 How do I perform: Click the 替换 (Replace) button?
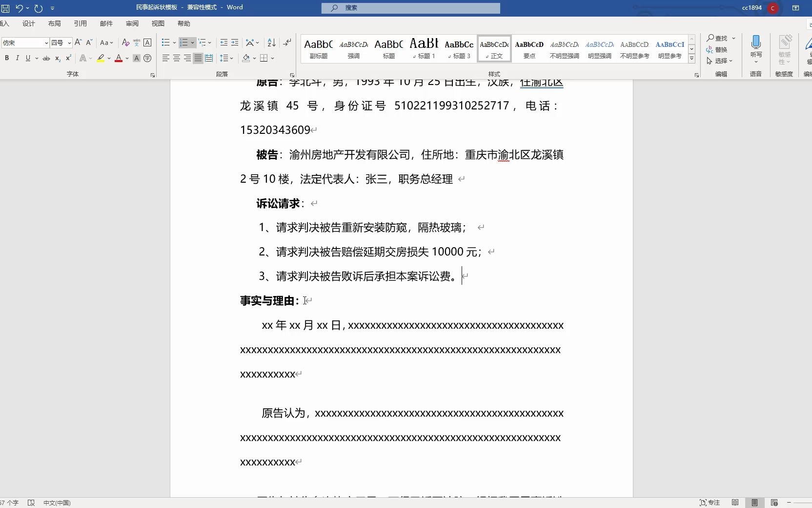point(717,49)
